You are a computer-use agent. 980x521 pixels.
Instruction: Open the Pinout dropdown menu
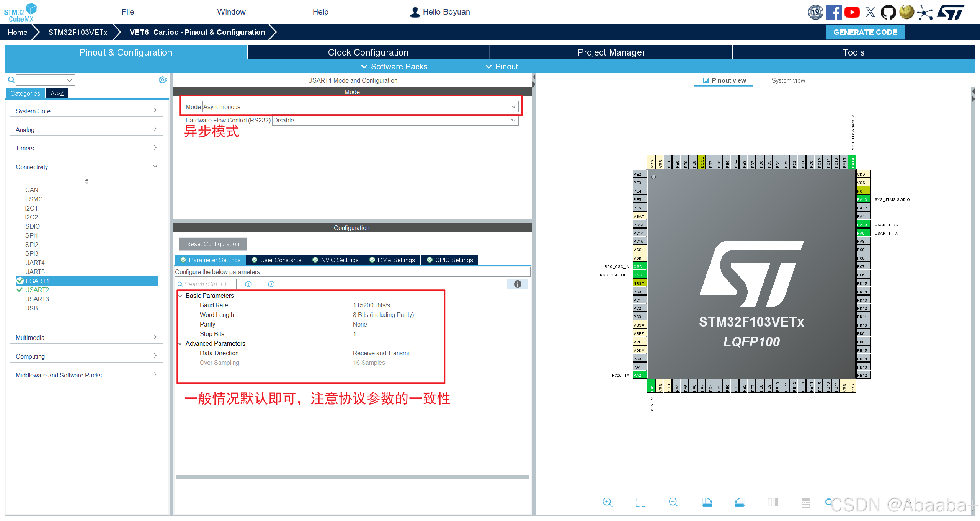pyautogui.click(x=502, y=66)
